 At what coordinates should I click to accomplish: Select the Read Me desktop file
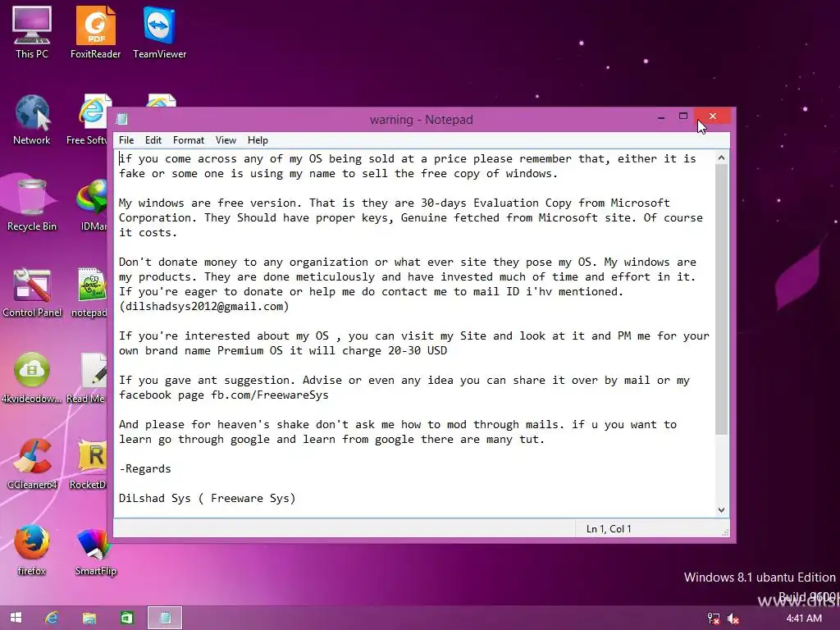[87, 377]
